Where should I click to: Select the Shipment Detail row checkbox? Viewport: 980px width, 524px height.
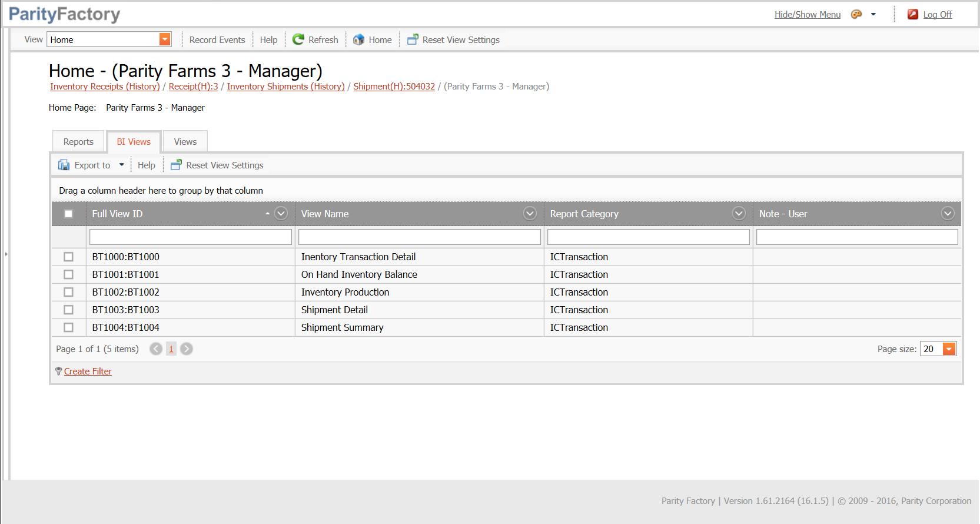point(69,310)
